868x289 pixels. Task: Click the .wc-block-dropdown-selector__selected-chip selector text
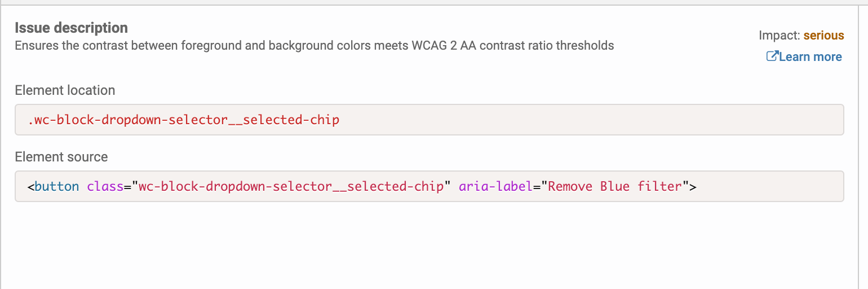coord(184,120)
